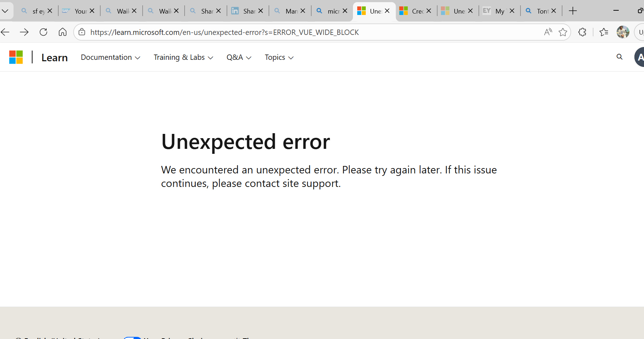Expand the Training & Labs menu
644x339 pixels.
coord(183,57)
